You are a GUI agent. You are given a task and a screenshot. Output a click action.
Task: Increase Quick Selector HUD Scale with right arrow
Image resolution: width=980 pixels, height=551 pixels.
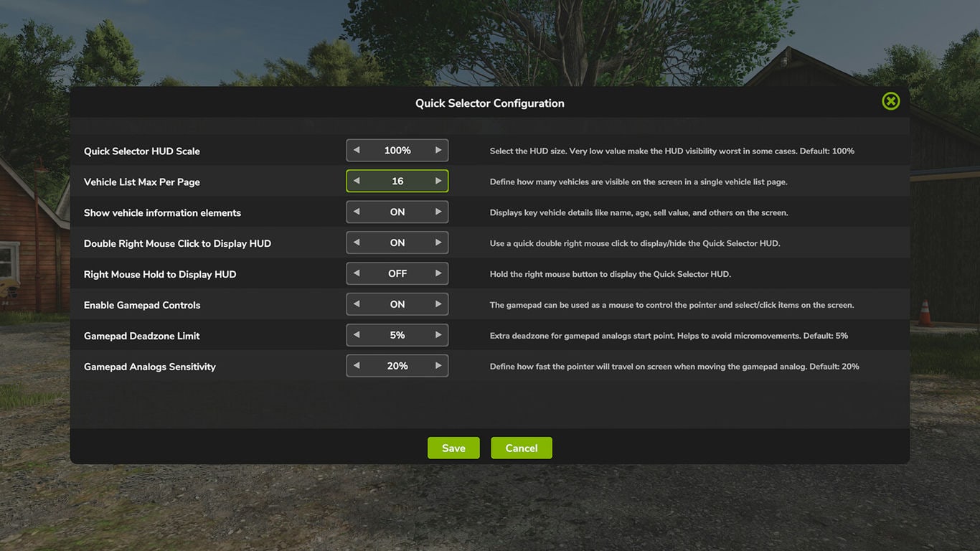tap(438, 151)
